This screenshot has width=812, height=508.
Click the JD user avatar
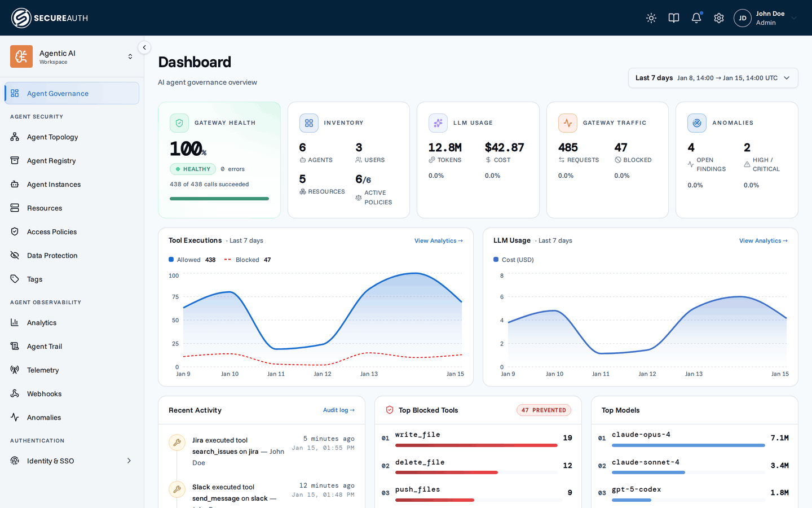coord(743,18)
